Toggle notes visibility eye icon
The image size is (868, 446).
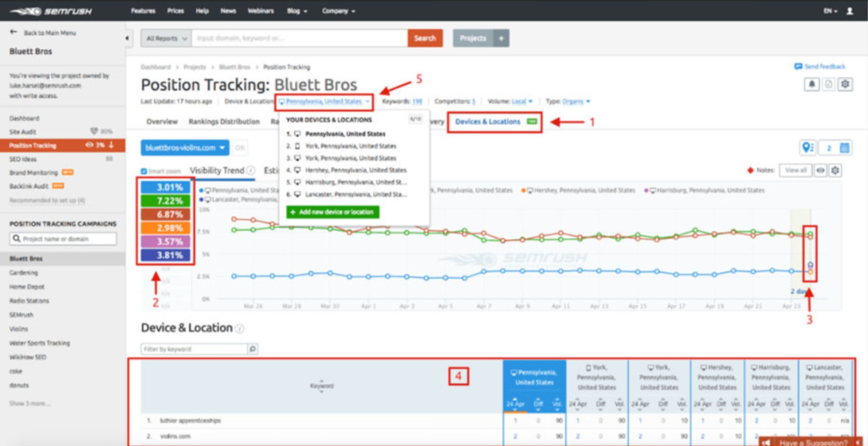(x=820, y=171)
